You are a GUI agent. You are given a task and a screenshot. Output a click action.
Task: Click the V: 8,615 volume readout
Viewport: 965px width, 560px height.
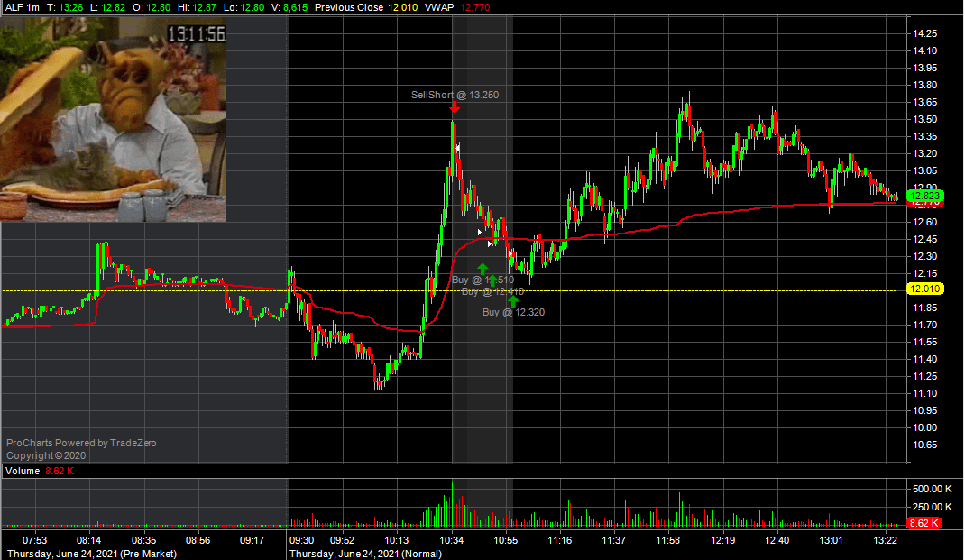coord(289,7)
